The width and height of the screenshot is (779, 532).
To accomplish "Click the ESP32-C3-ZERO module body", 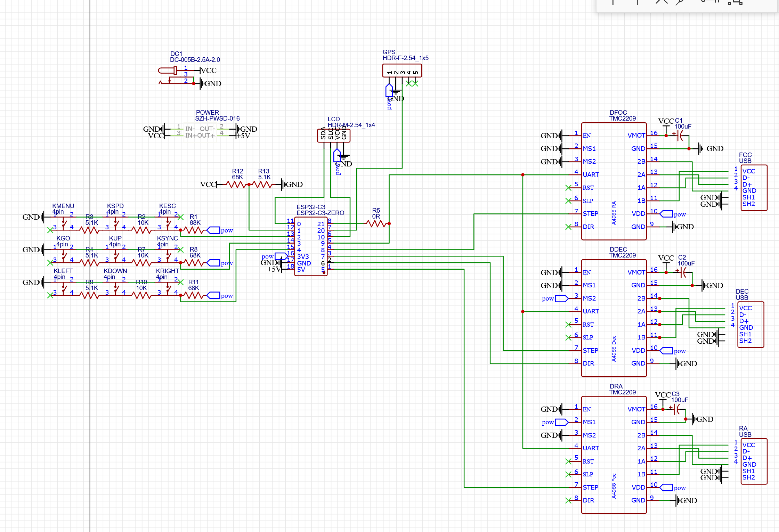I will [x=311, y=246].
